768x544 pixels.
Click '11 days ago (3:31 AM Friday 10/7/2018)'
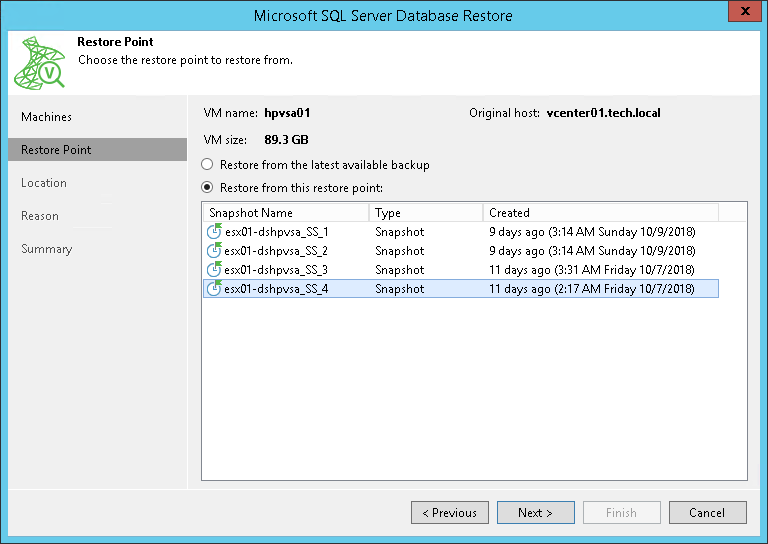point(592,270)
